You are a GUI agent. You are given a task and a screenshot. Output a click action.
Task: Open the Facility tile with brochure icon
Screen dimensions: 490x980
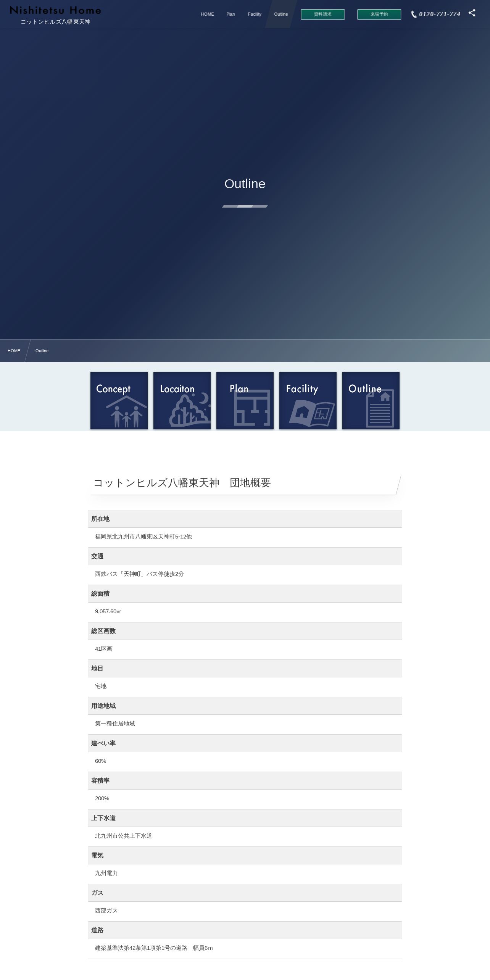point(308,401)
